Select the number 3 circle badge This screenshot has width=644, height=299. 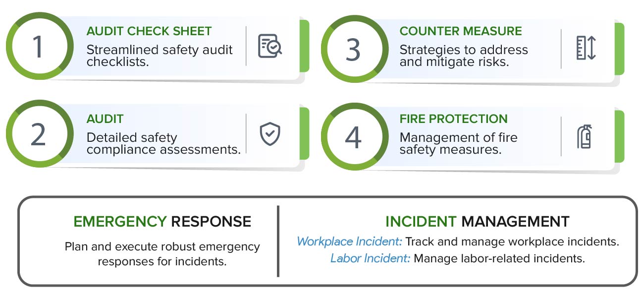(x=353, y=49)
